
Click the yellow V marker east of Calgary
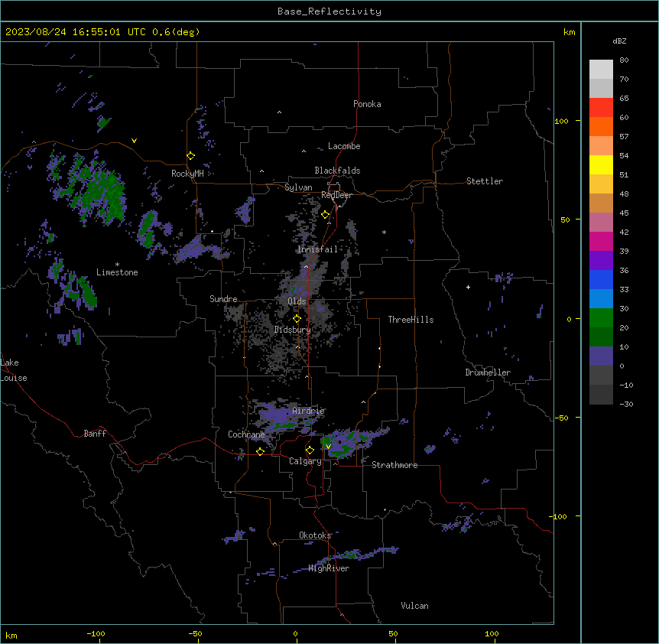click(328, 447)
